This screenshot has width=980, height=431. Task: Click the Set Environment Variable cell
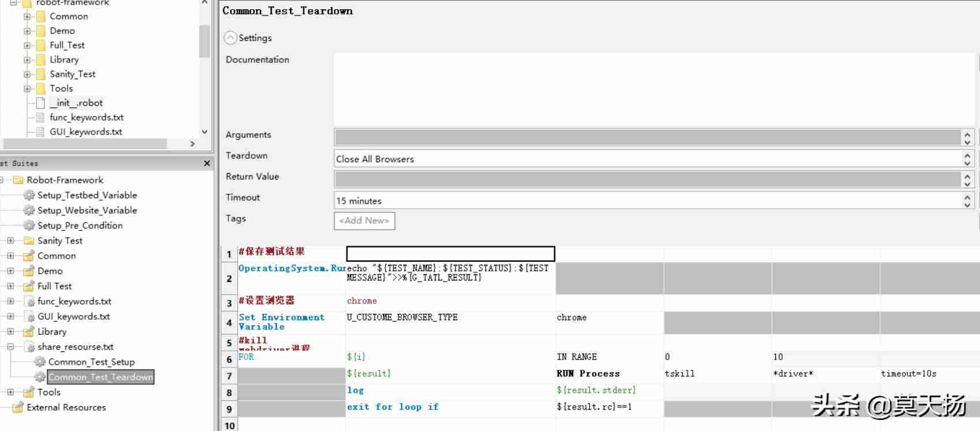coord(291,322)
